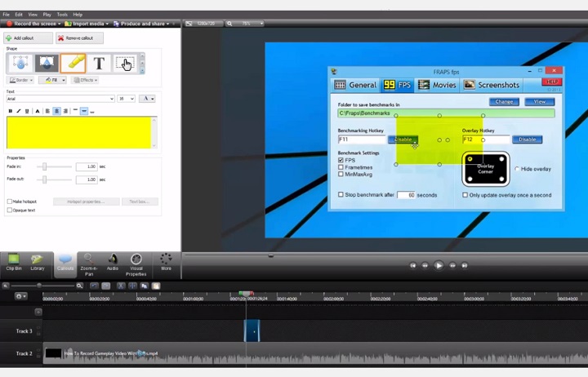Center callout text horizontally

(x=56, y=111)
